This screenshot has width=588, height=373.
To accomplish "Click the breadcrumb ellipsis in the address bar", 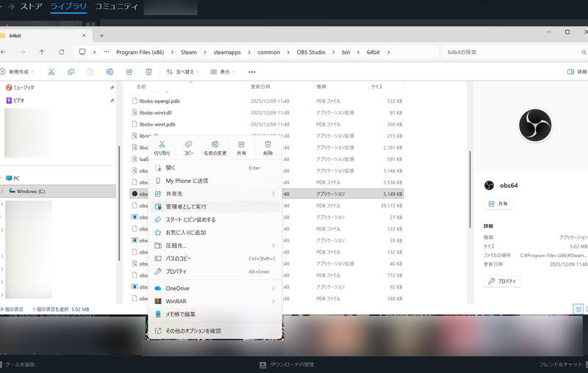I will click(x=107, y=52).
